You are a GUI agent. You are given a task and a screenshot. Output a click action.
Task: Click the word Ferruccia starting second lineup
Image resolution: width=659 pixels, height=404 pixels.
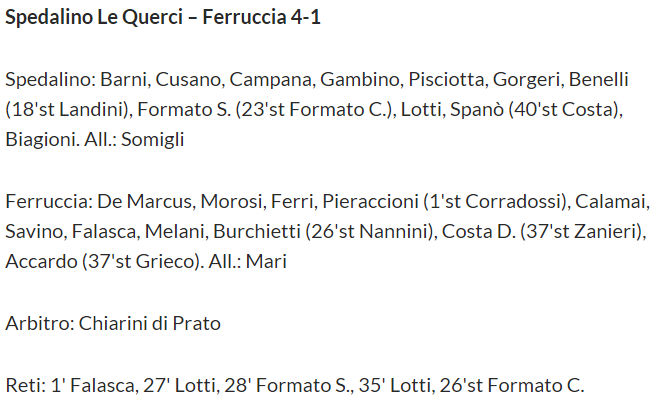click(x=47, y=202)
